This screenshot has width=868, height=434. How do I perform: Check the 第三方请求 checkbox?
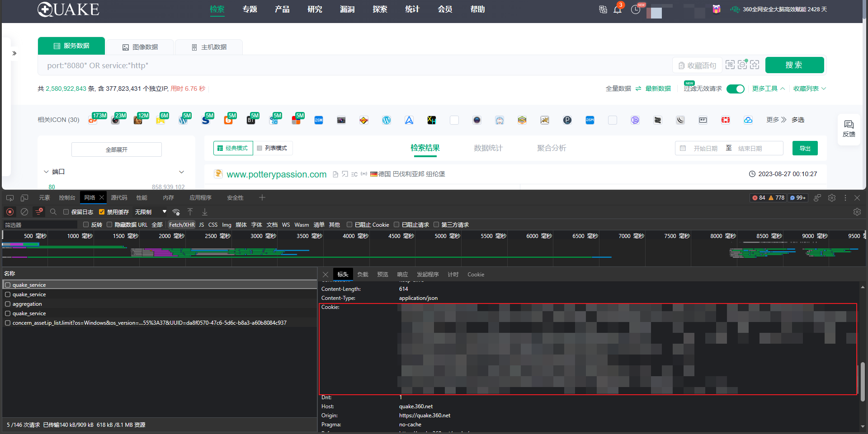436,224
